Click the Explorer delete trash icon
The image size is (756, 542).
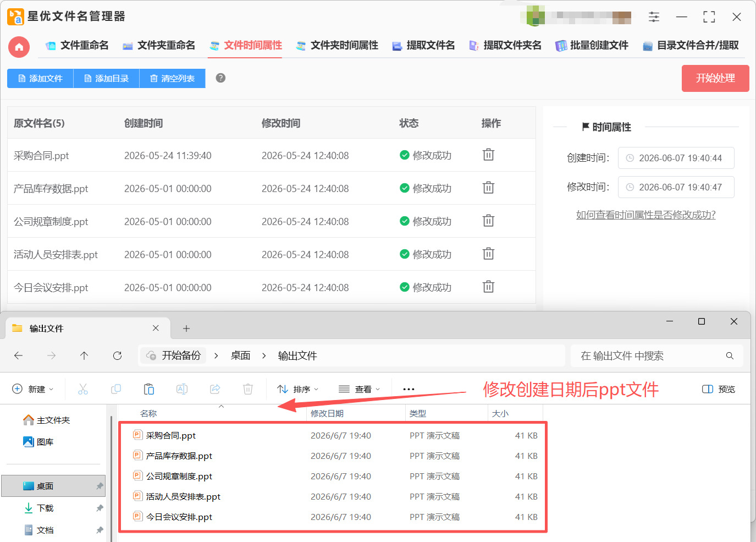tap(248, 389)
